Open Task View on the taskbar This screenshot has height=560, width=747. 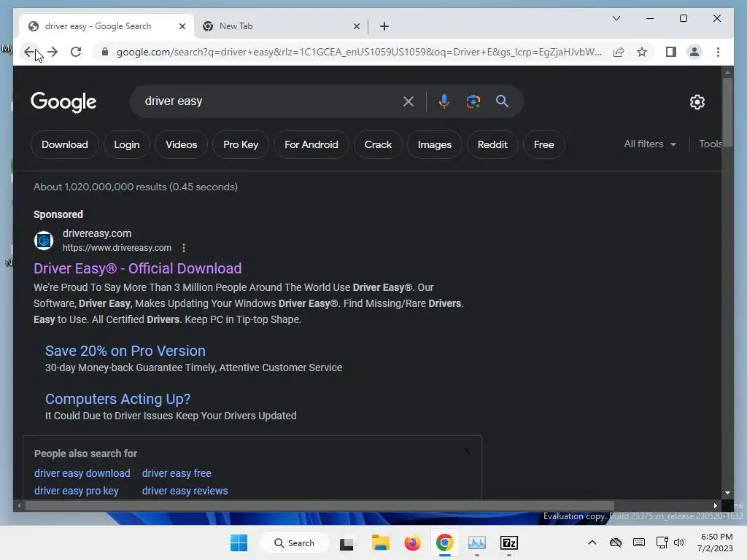coord(347,542)
